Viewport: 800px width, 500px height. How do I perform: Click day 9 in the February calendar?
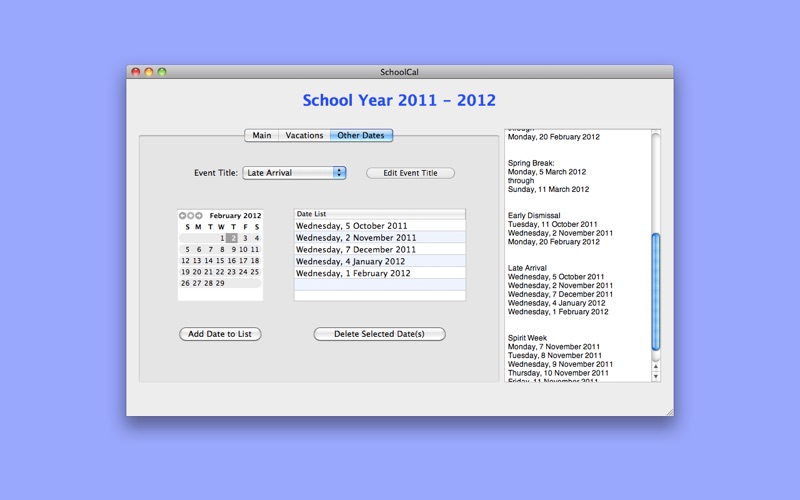[234, 249]
